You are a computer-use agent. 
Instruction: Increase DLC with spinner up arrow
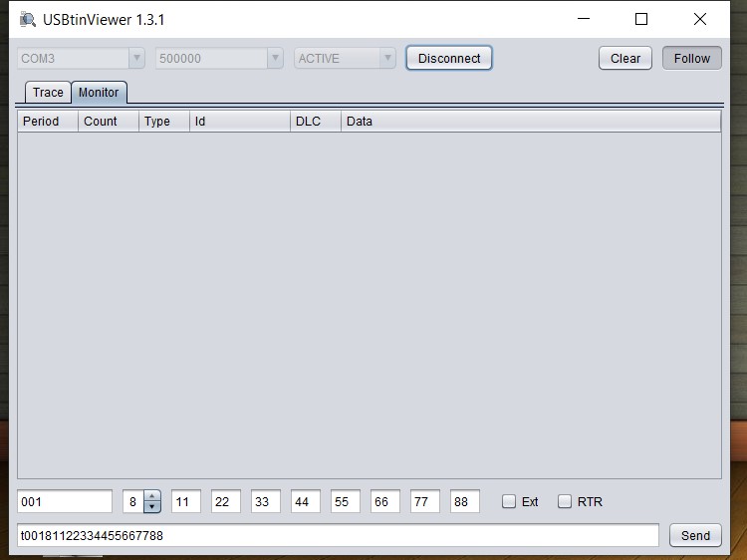click(152, 496)
